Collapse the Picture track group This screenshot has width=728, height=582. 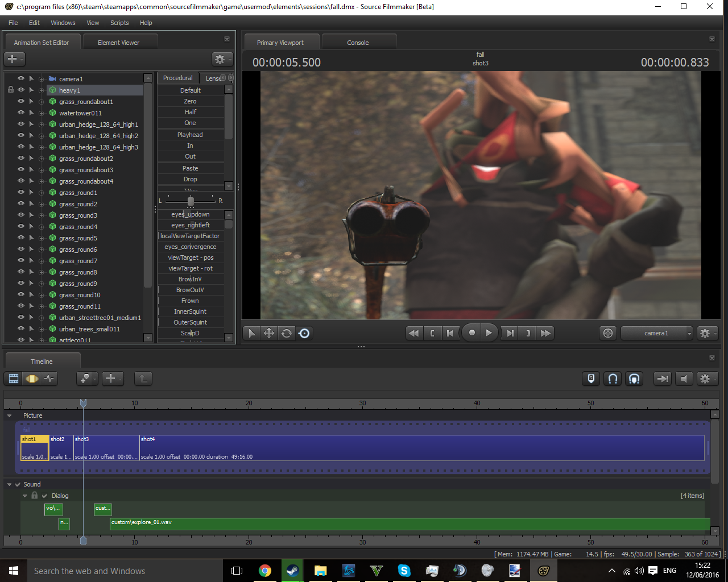(10, 416)
